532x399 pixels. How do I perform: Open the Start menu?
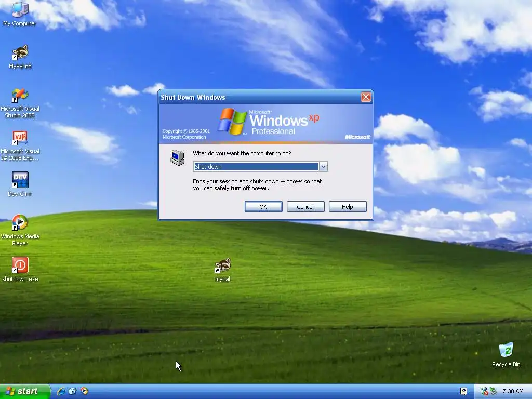click(25, 391)
